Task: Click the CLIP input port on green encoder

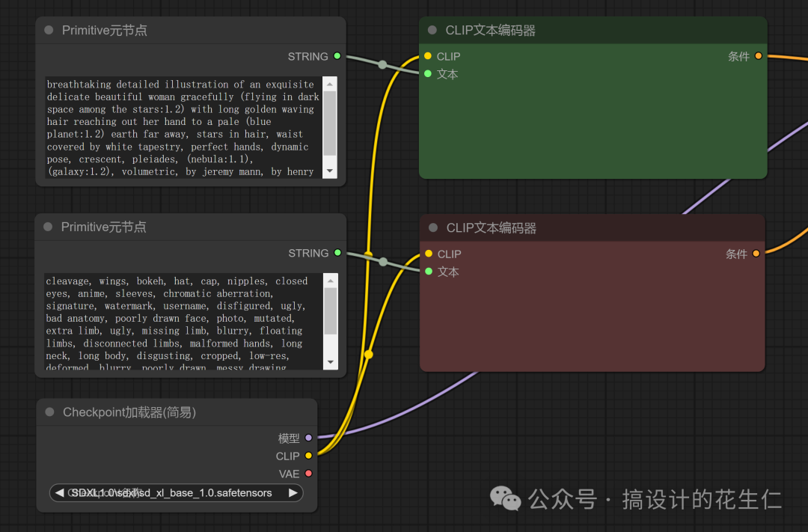Action: 428,55
